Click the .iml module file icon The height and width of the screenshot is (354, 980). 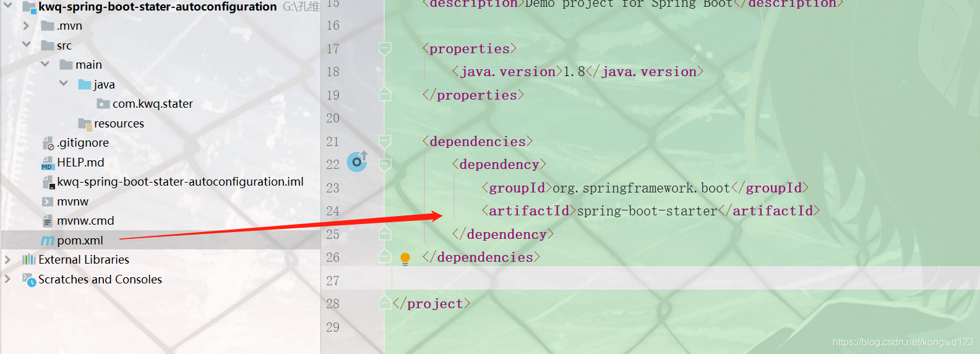pos(48,183)
